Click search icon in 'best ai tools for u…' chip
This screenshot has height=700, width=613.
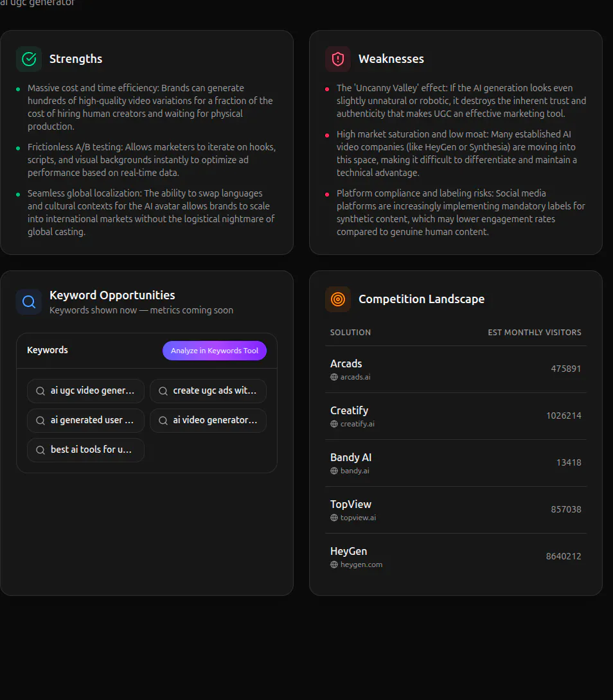pos(40,450)
